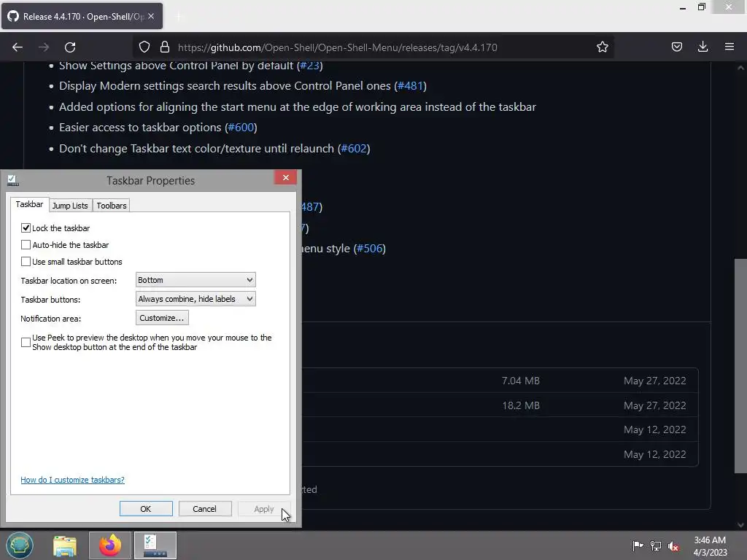The height and width of the screenshot is (560, 747).
Task: Reload the GitHub page
Action: tap(70, 47)
